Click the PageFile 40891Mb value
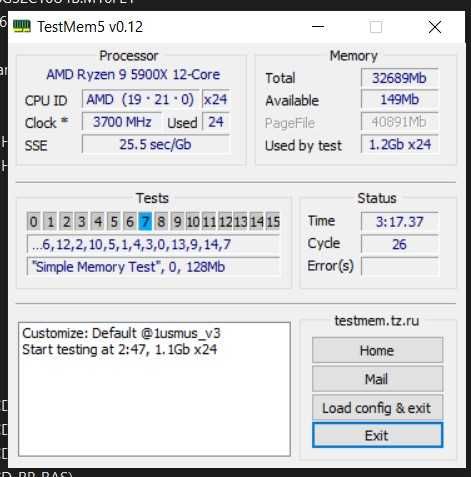Image resolution: width=471 pixels, height=477 pixels. coord(399,122)
